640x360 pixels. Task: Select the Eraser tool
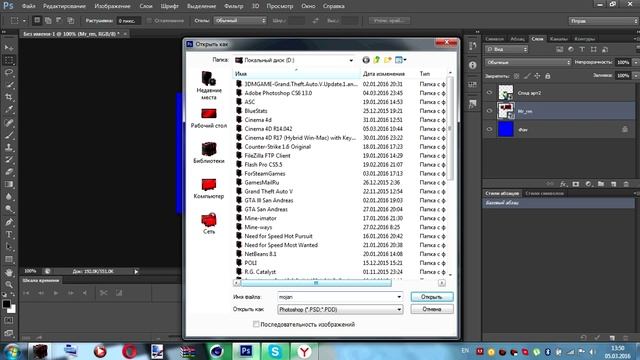pyautogui.click(x=9, y=172)
